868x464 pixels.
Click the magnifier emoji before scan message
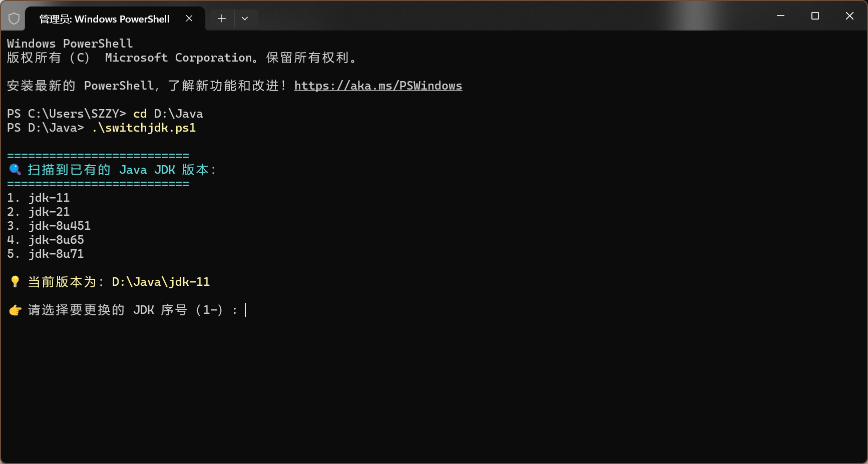[15, 170]
